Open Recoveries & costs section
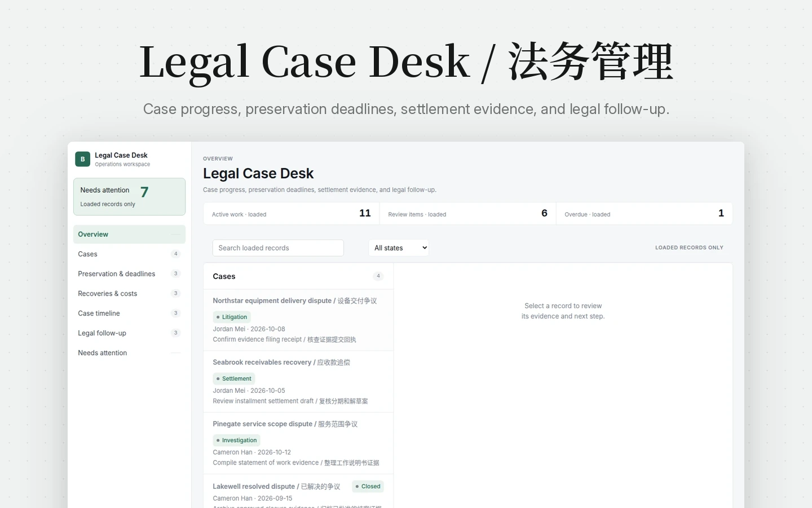This screenshot has height=508, width=812. (129, 294)
